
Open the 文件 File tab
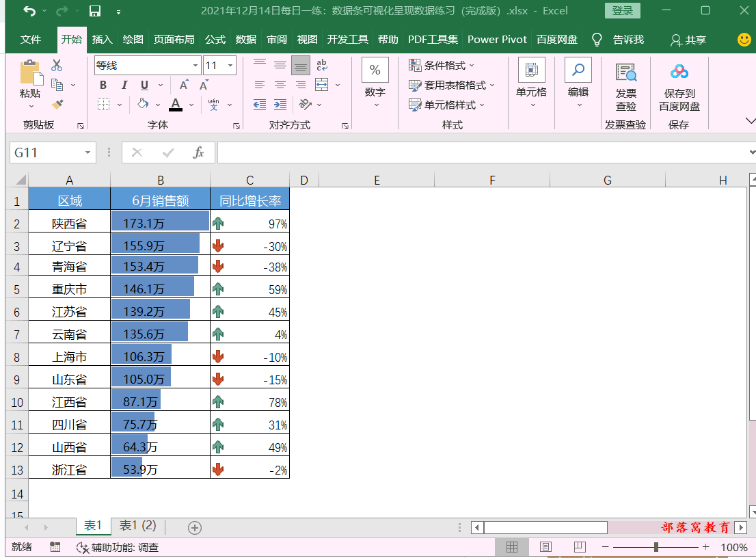31,40
